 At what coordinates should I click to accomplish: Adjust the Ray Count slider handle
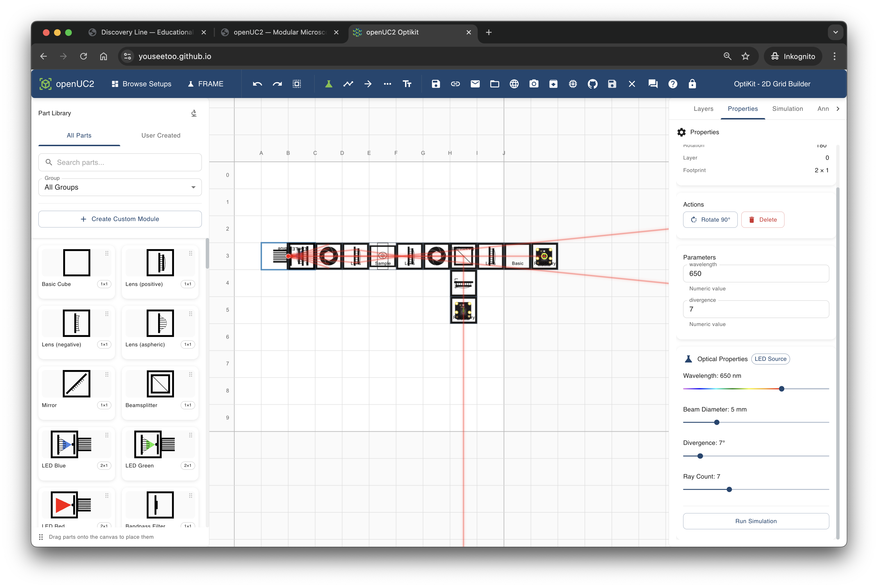pyautogui.click(x=729, y=489)
